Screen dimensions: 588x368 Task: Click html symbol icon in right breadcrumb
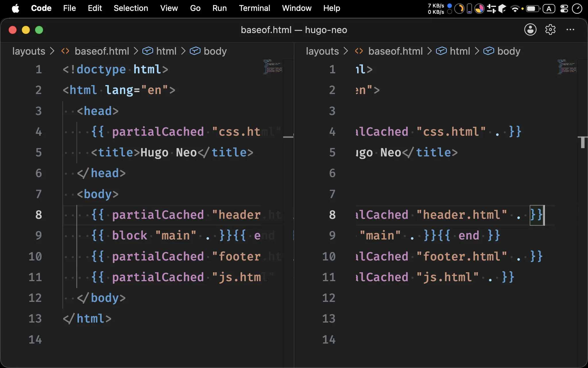[441, 51]
